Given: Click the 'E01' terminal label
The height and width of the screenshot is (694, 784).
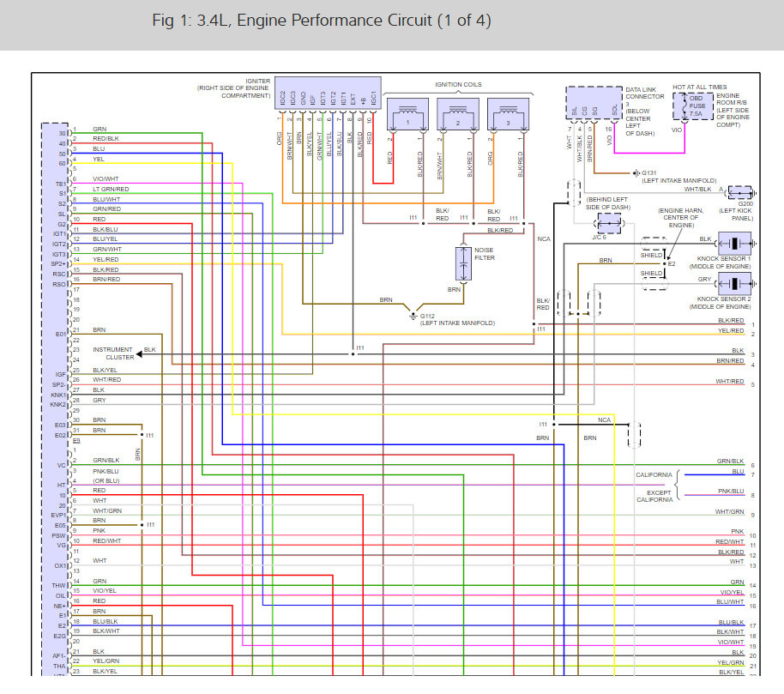Looking at the screenshot, I should (61, 334).
